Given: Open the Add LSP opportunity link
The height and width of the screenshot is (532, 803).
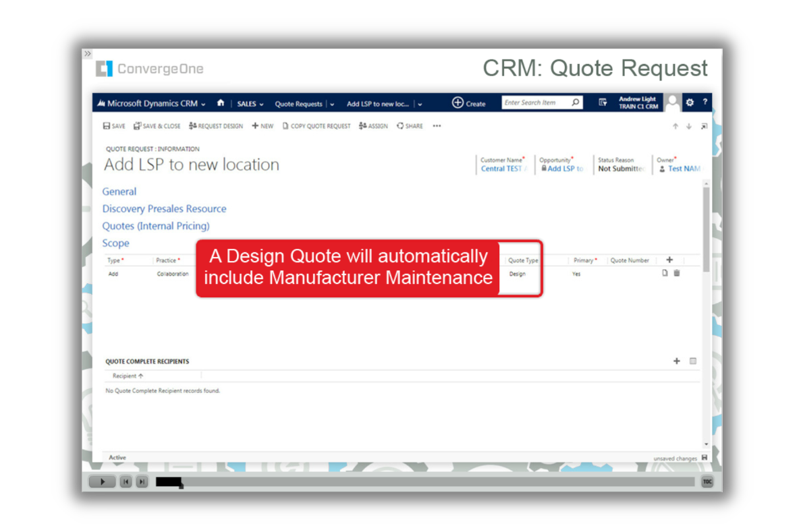Looking at the screenshot, I should click(x=565, y=169).
